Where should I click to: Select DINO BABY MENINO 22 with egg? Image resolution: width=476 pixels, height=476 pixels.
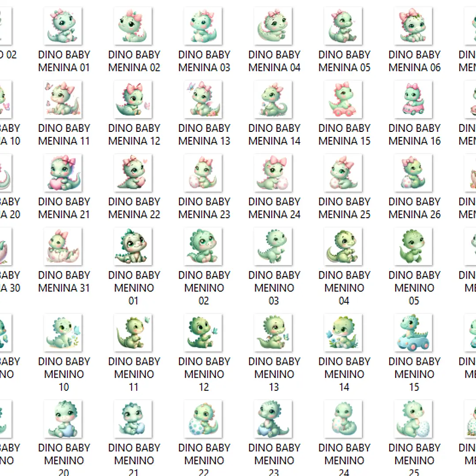click(x=204, y=419)
